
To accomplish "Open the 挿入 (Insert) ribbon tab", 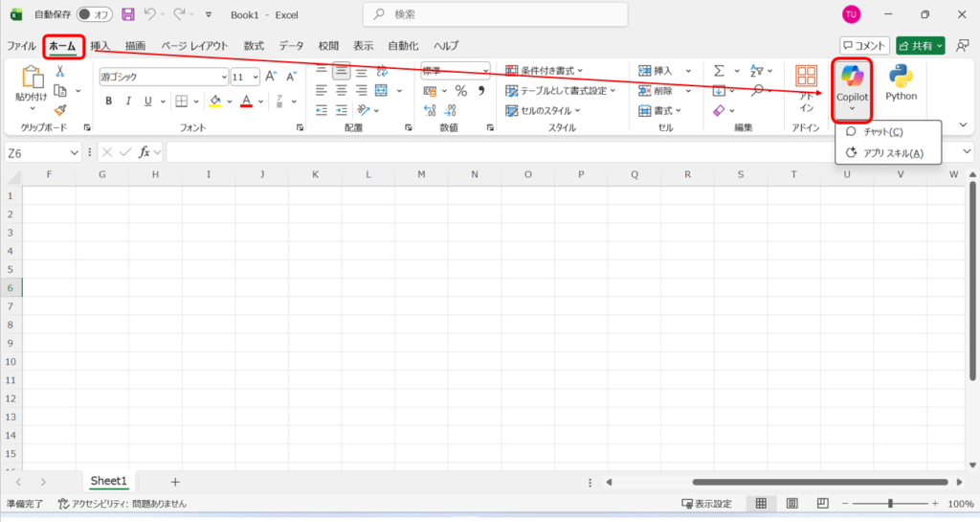I will (100, 46).
